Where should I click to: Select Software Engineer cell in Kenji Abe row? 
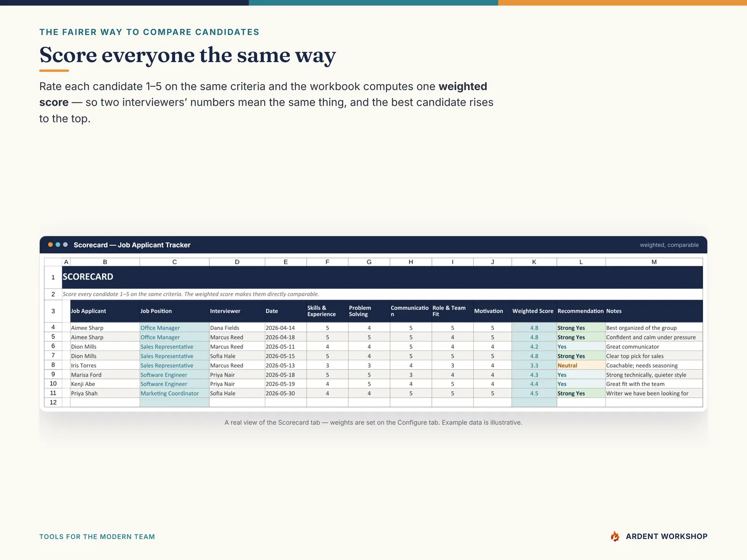coord(175,384)
